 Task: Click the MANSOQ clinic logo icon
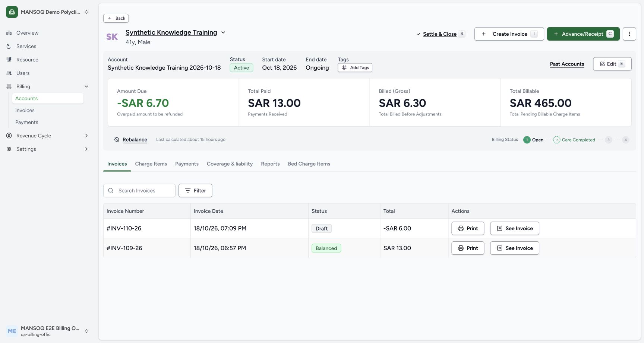tap(12, 12)
